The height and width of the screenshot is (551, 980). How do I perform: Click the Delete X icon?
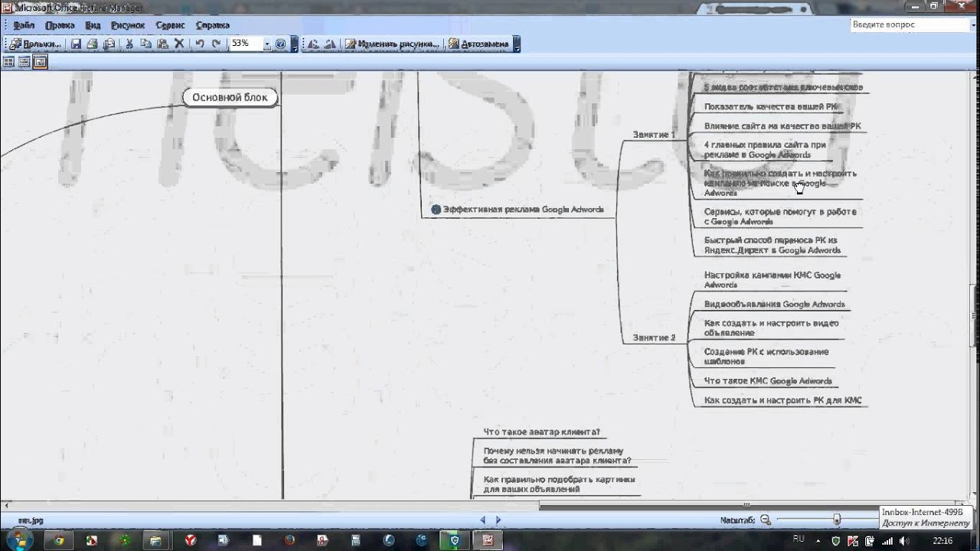pos(179,44)
